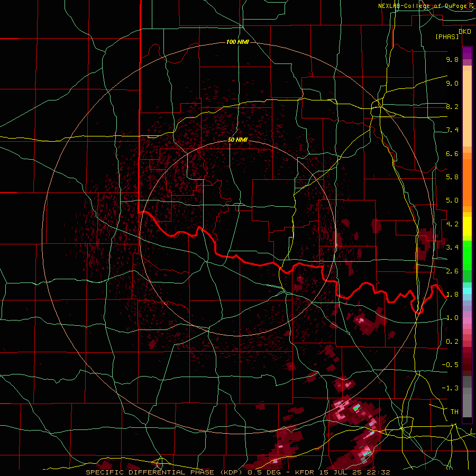This screenshot has width=476, height=476.
Task: Pick the bright green segment of color bar
Action: (x=467, y=255)
